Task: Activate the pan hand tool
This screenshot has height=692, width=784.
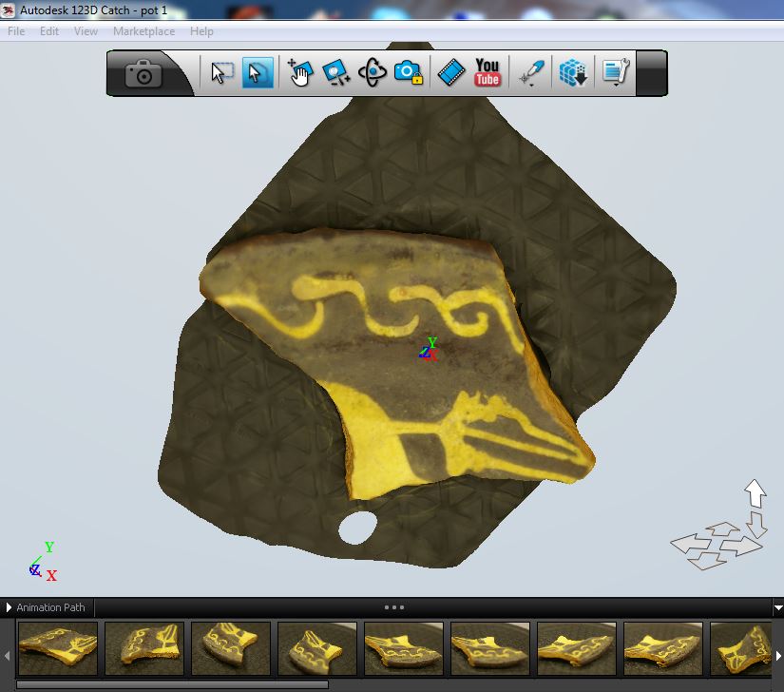Action: click(300, 73)
